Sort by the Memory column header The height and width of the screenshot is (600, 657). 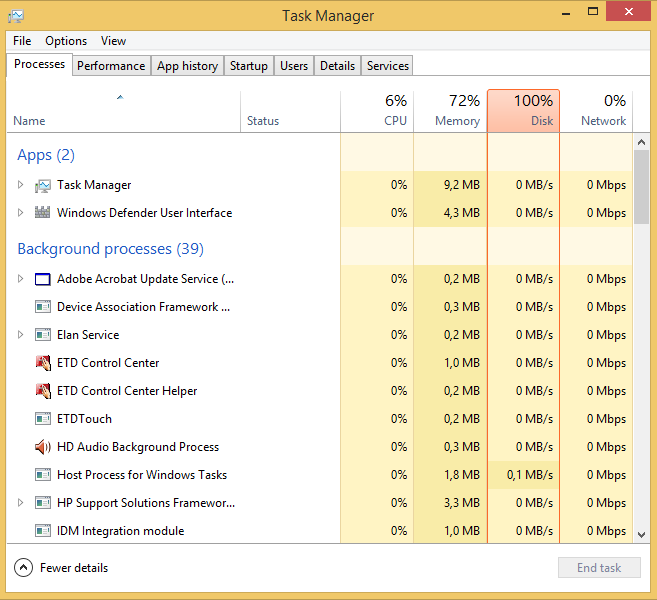pyautogui.click(x=450, y=111)
